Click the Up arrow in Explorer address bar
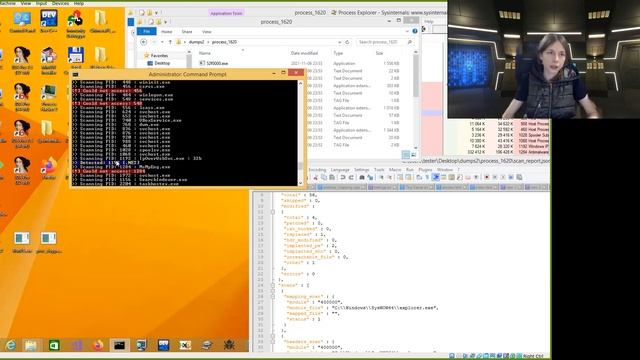This screenshot has width=640, height=360. tap(170, 42)
